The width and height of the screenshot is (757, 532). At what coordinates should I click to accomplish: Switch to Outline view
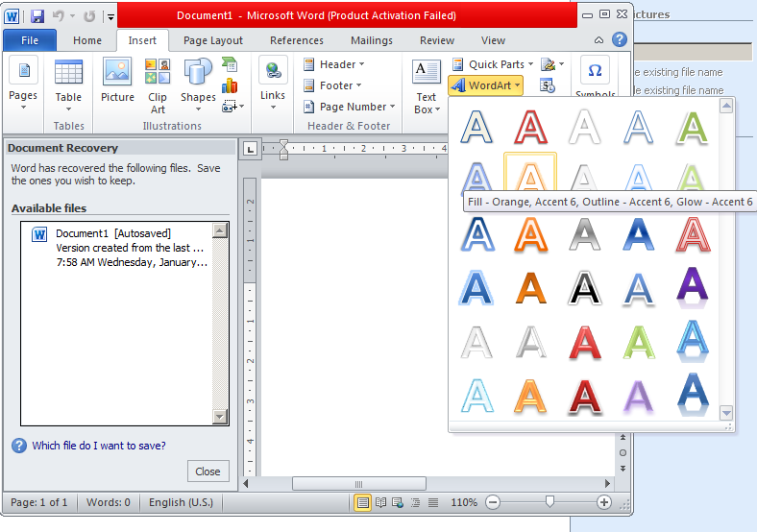pyautogui.click(x=415, y=502)
